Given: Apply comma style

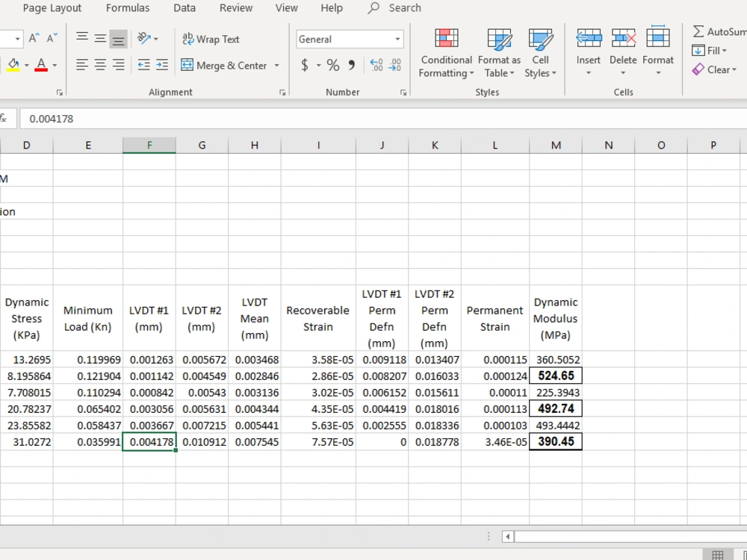Looking at the screenshot, I should tap(352, 65).
